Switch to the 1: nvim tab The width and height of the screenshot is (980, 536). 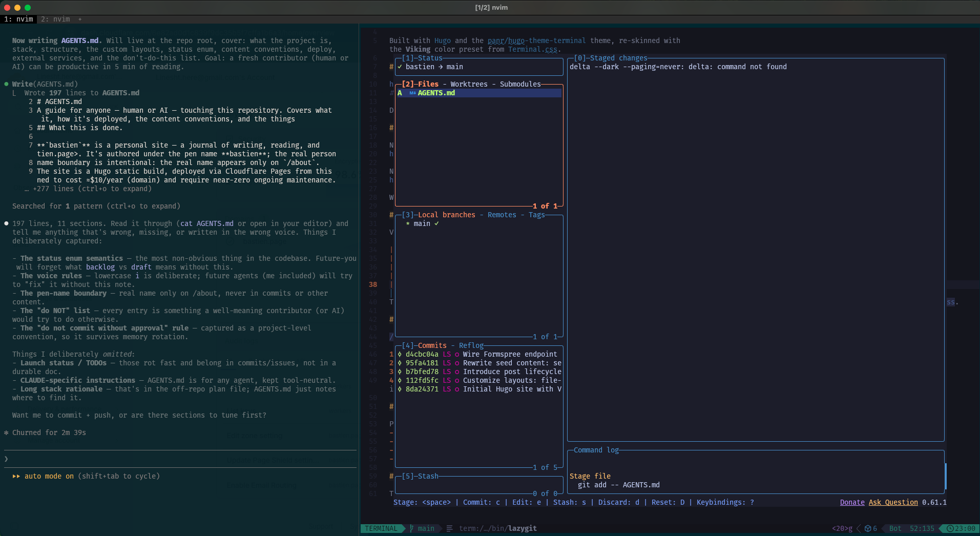click(18, 19)
